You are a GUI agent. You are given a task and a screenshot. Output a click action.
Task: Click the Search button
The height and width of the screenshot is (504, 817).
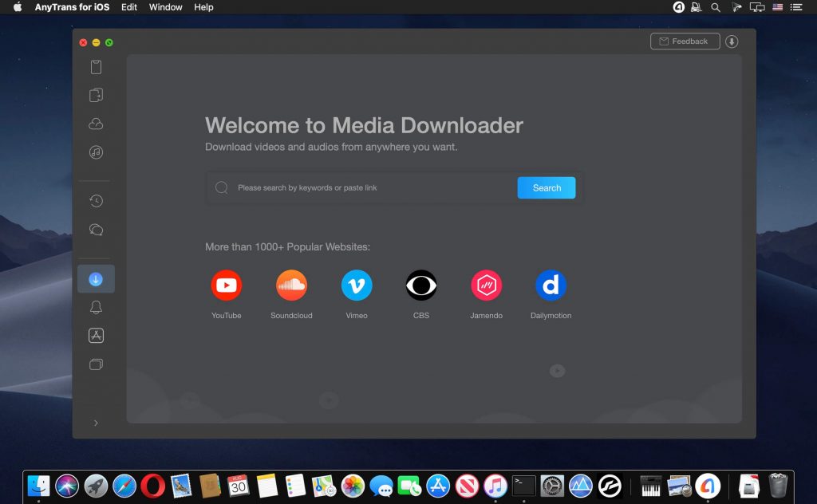tap(547, 187)
